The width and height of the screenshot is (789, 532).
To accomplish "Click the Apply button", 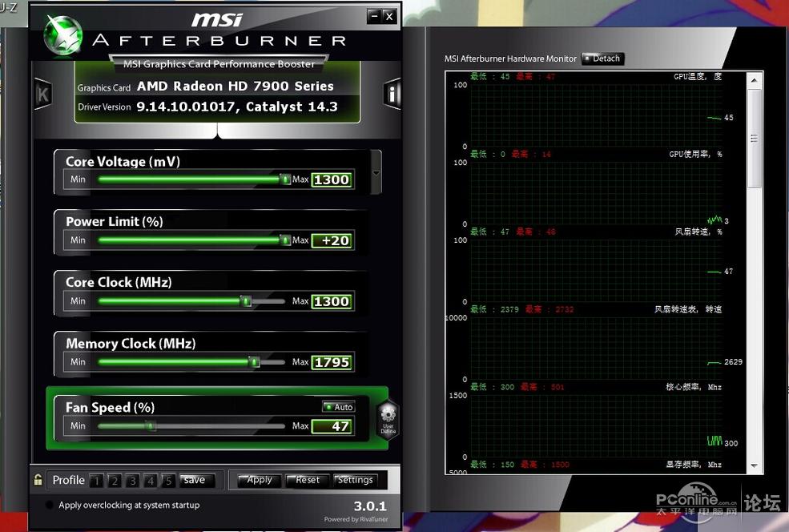I will [x=258, y=481].
